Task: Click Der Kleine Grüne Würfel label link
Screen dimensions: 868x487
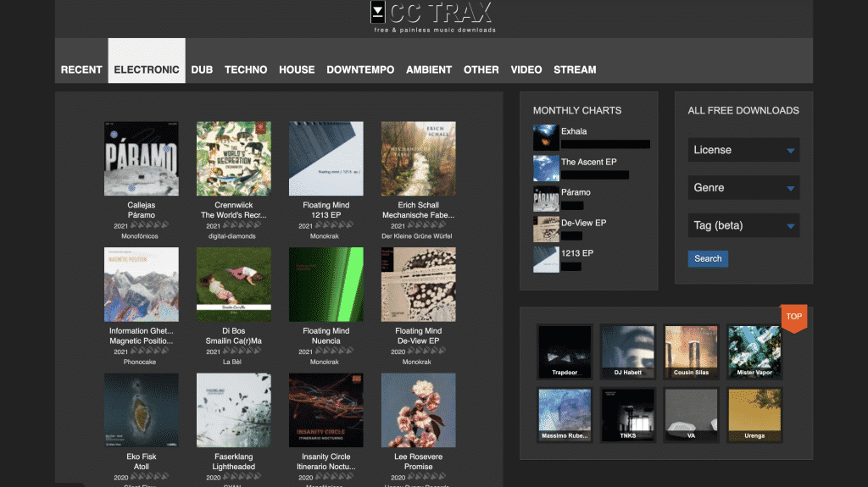Action: tap(417, 236)
